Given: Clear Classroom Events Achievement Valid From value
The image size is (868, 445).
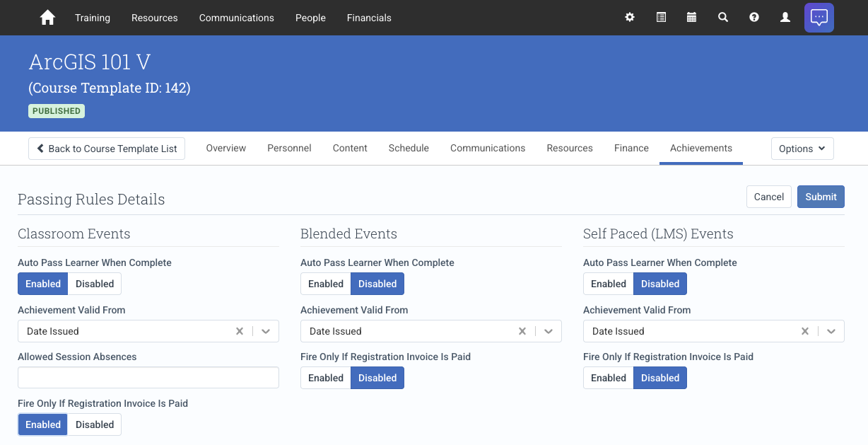Looking at the screenshot, I should tap(240, 331).
